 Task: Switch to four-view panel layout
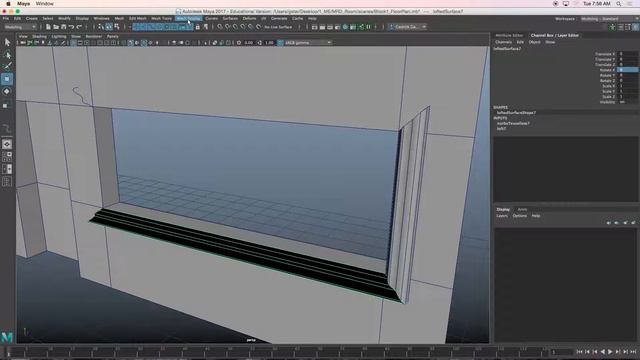pyautogui.click(x=7, y=156)
